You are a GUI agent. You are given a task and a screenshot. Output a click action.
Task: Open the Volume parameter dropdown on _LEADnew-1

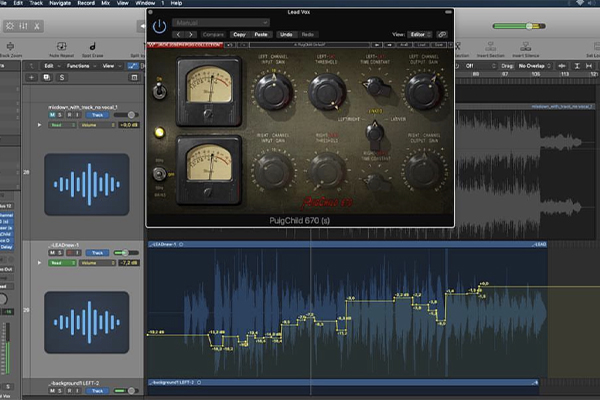pyautogui.click(x=97, y=263)
